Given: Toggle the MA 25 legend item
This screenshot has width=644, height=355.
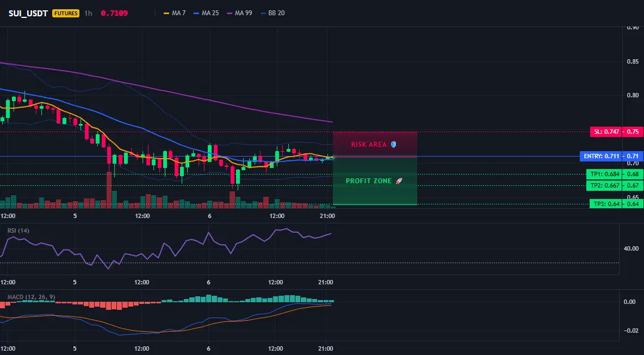Looking at the screenshot, I should point(206,13).
